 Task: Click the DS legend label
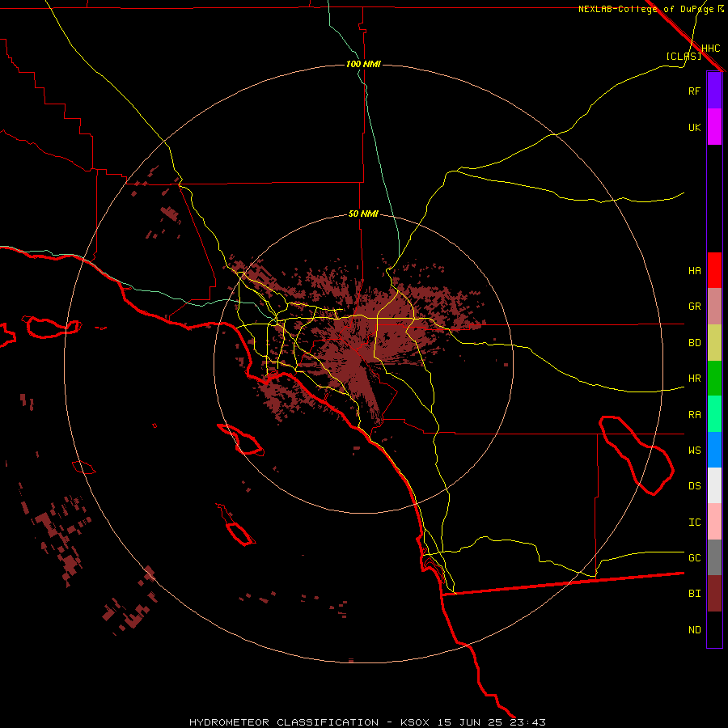tap(695, 486)
